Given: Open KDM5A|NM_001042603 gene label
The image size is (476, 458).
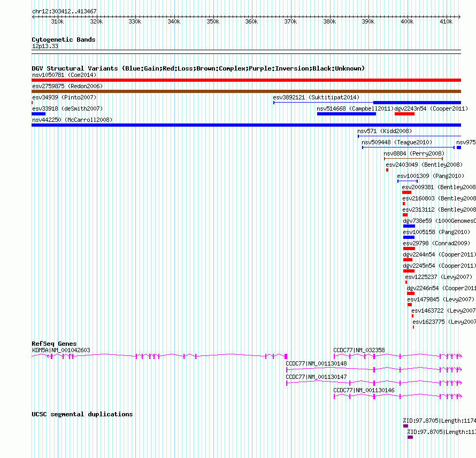Looking at the screenshot, I should click(x=61, y=350).
